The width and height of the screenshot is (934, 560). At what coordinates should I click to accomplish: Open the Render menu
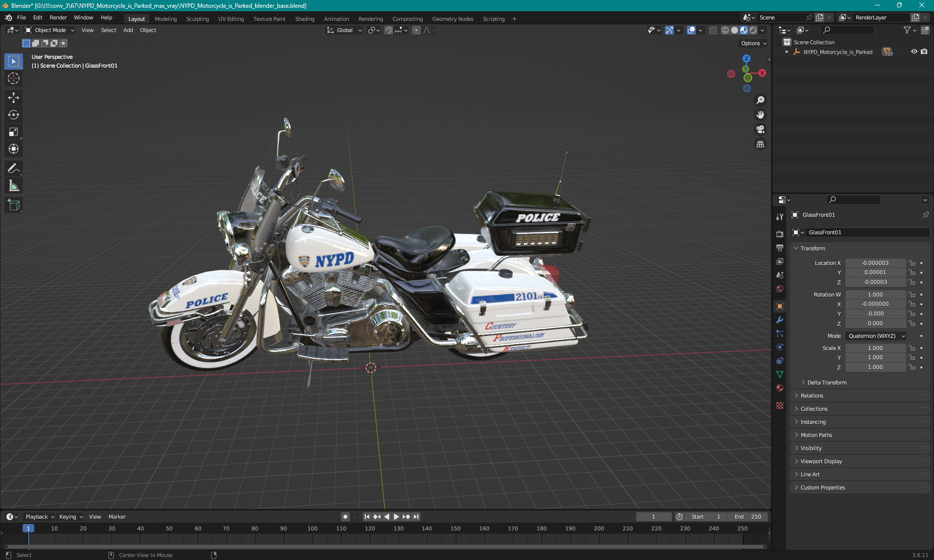(x=58, y=17)
